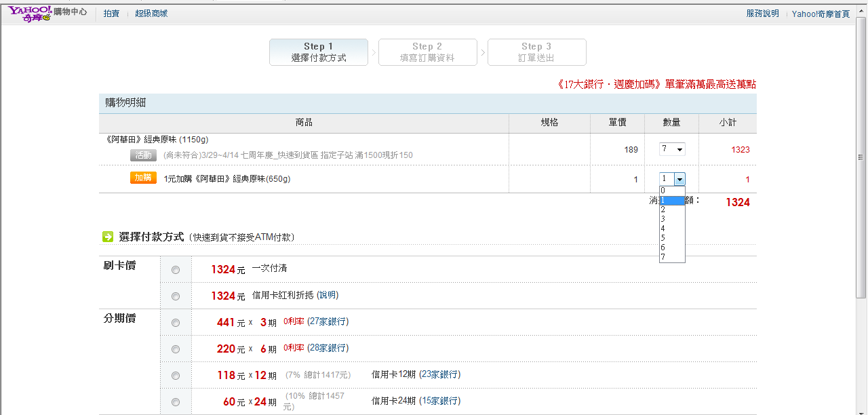868x415 pixels.
Task: Open the 28家銀行 link
Action: click(x=328, y=348)
